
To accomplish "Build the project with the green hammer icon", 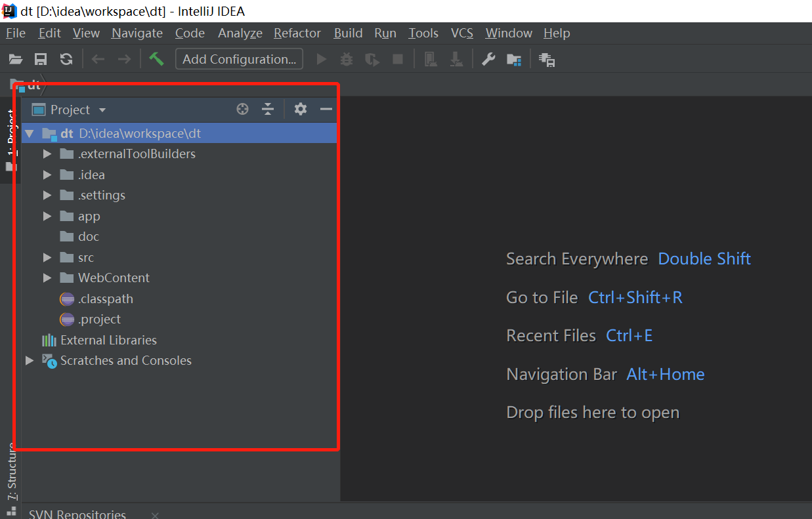I will click(156, 59).
